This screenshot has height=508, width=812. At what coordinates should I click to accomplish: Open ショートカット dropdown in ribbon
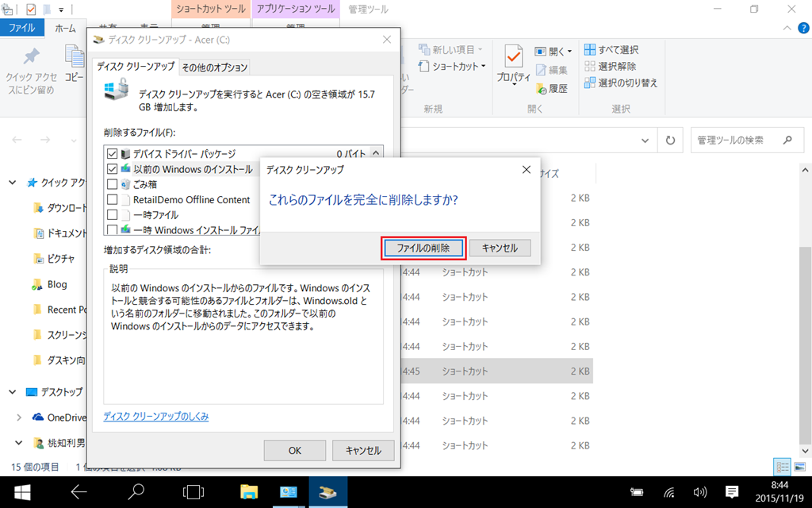click(452, 67)
